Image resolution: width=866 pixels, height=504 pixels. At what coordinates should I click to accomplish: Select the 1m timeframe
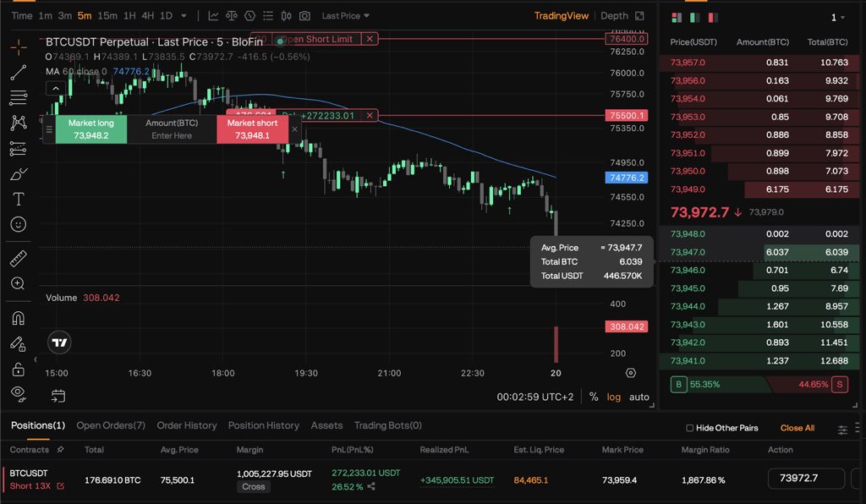(46, 15)
